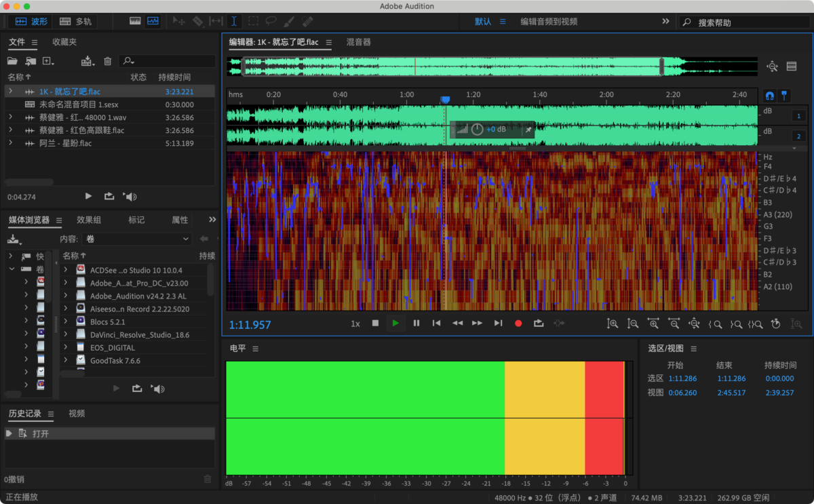814x504 pixels.
Task: Click Zoom In at In Point icon
Action: pyautogui.click(x=715, y=324)
